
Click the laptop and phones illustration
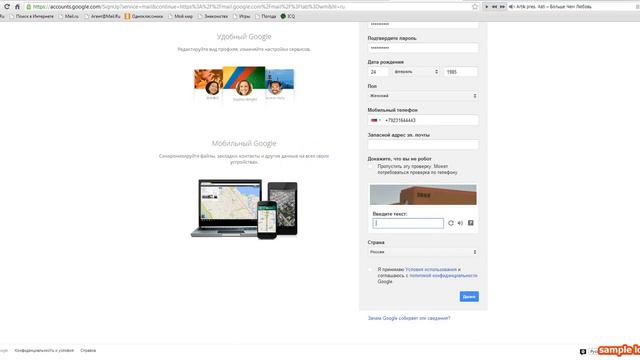[244, 209]
